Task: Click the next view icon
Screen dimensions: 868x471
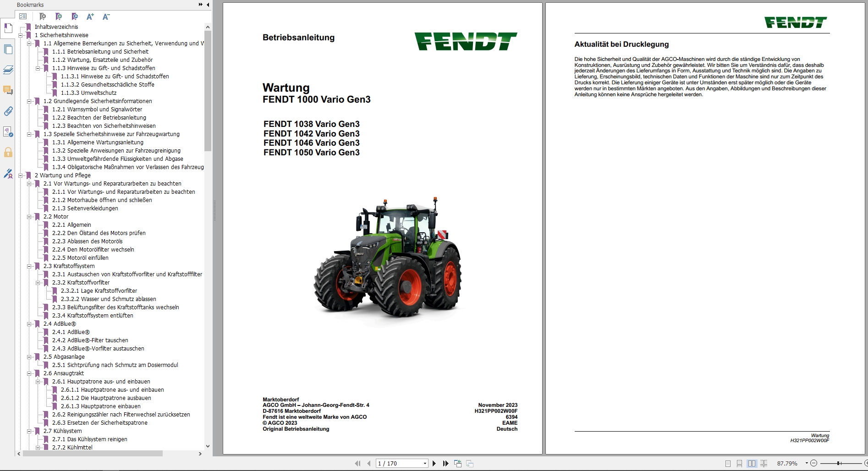Action: pyautogui.click(x=470, y=464)
